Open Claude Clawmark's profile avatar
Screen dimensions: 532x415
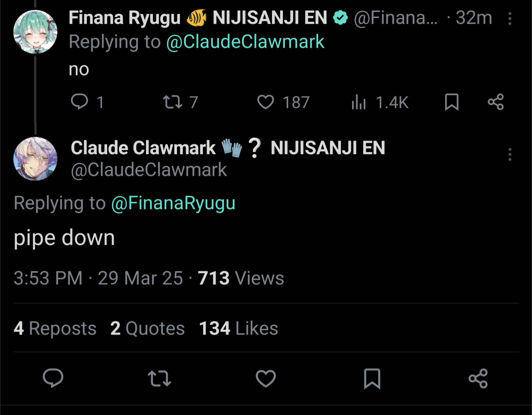pos(35,159)
